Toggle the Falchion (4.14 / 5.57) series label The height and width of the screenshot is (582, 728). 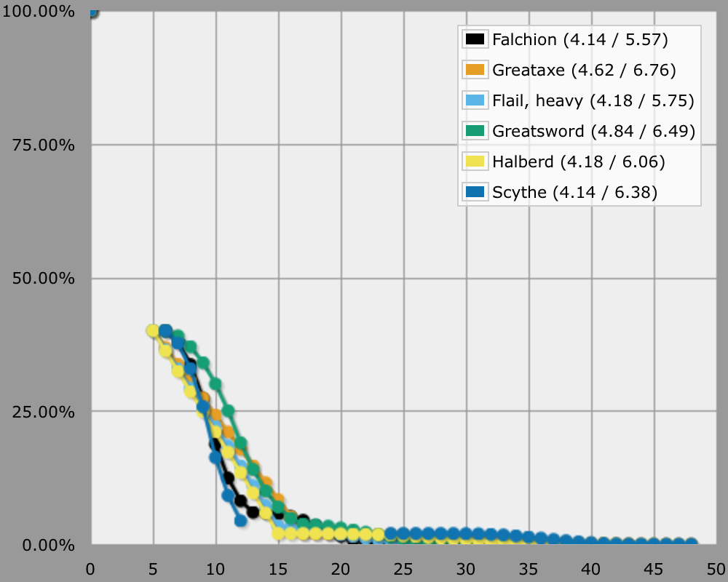(x=579, y=39)
